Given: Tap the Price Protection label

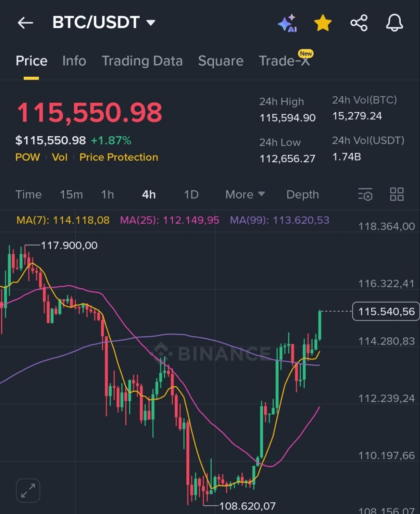Looking at the screenshot, I should (x=119, y=157).
